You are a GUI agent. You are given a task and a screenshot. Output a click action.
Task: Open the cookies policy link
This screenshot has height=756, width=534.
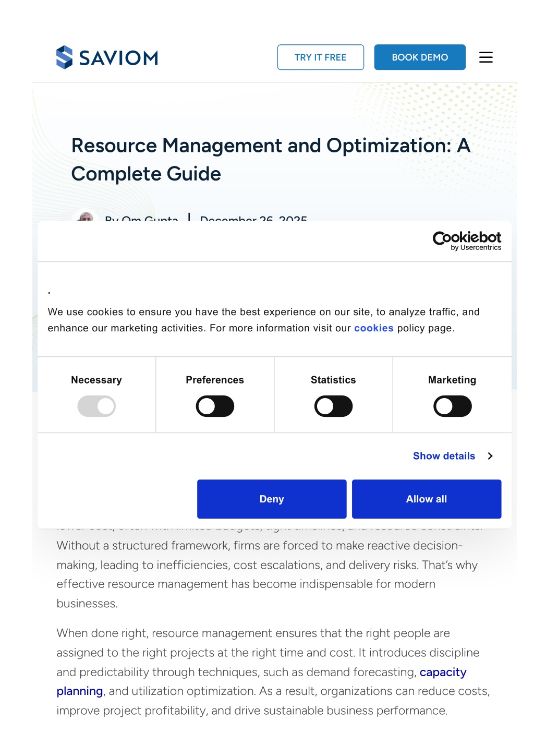click(x=373, y=328)
